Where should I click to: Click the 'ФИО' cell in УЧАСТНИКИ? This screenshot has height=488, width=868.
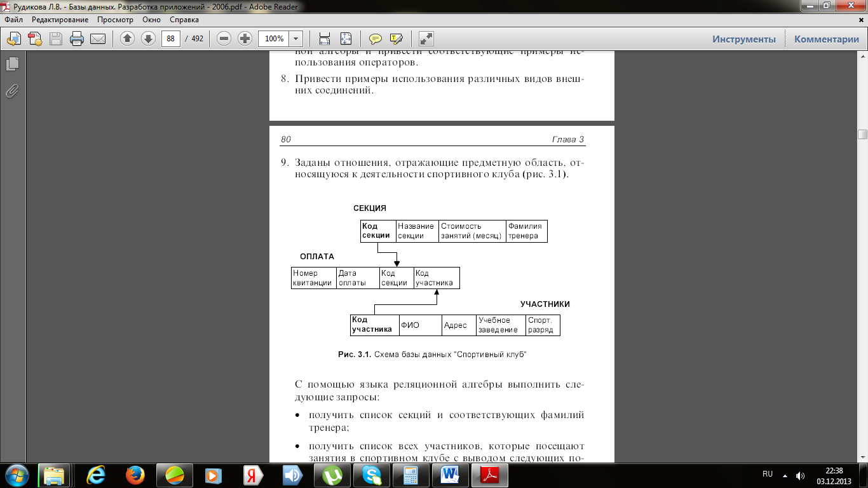(x=419, y=325)
